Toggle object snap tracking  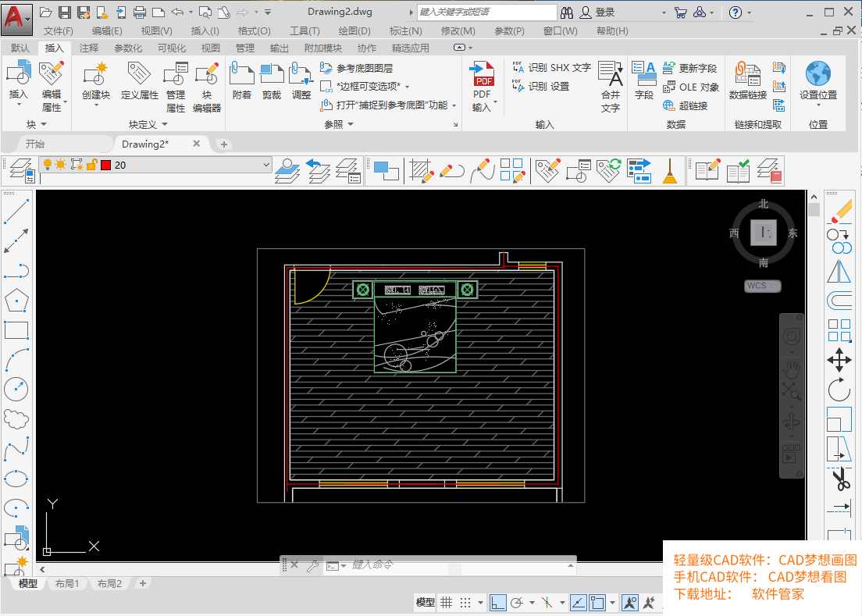pyautogui.click(x=578, y=603)
